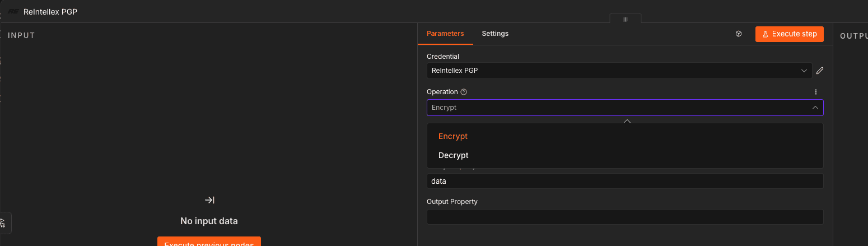Edit credential using the pencil icon
Screen dimensions: 868x246
(x=820, y=71)
